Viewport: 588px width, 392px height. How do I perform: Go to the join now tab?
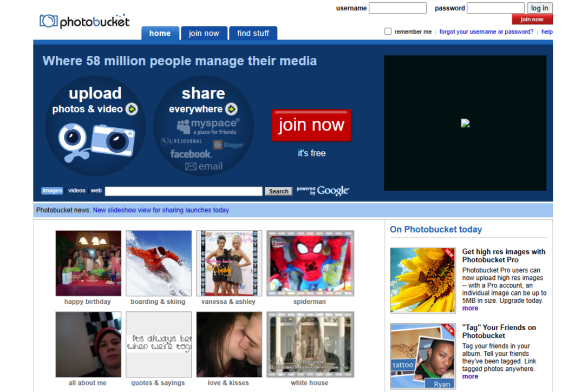click(x=204, y=34)
